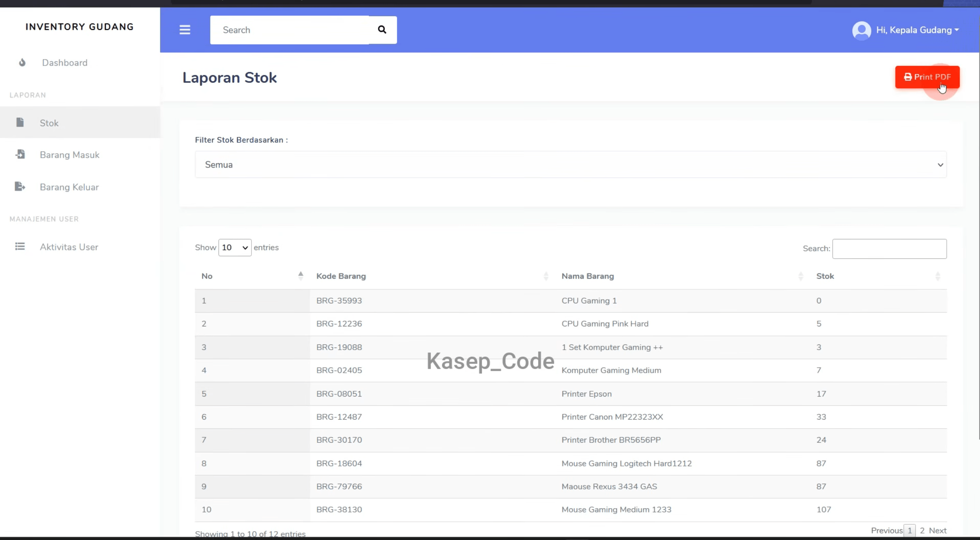Toggle the hamburger sidebar menu icon
980x540 pixels.
185,30
